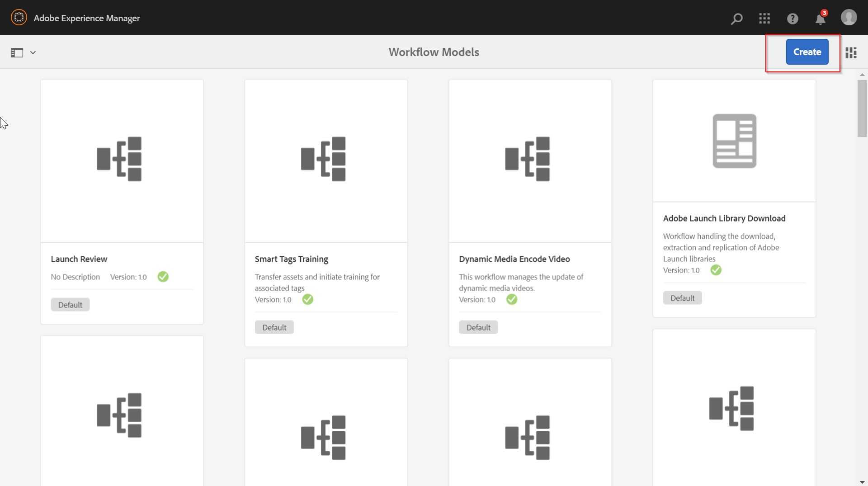This screenshot has width=868, height=486.
Task: Toggle Default status on Smart Tags Training
Action: point(274,327)
